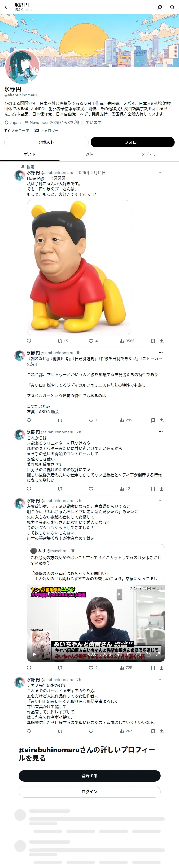
Task: Repost the pinned post with 15 reposts
Action: (63, 341)
